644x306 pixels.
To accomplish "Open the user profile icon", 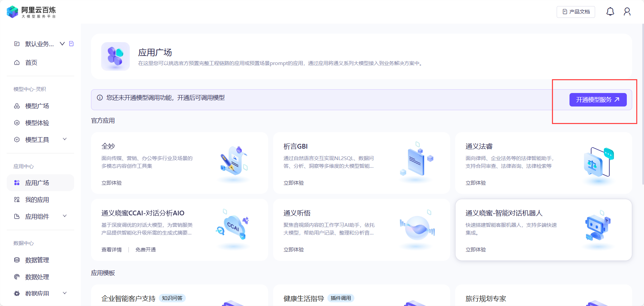I will 627,12.
